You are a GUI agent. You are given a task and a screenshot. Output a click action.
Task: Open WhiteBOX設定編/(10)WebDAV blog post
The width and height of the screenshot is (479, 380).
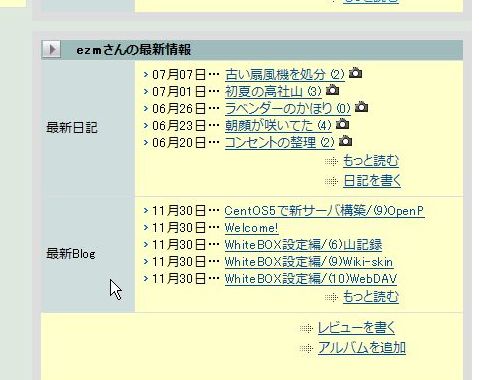[311, 279]
